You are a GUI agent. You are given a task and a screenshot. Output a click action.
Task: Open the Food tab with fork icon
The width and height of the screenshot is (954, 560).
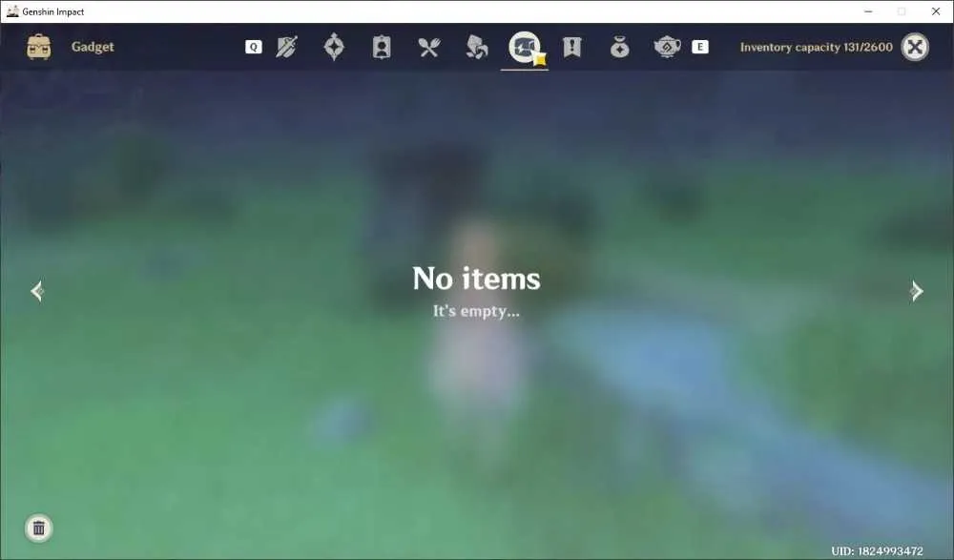(429, 47)
